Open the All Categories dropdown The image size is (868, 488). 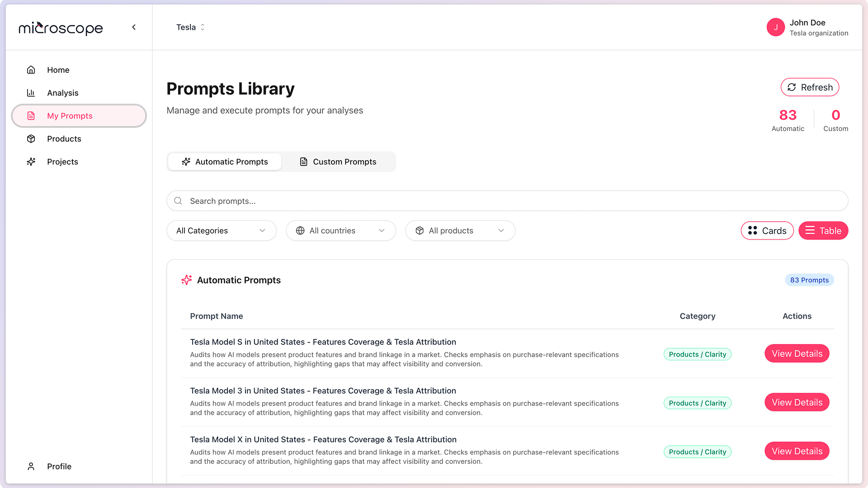coord(221,230)
